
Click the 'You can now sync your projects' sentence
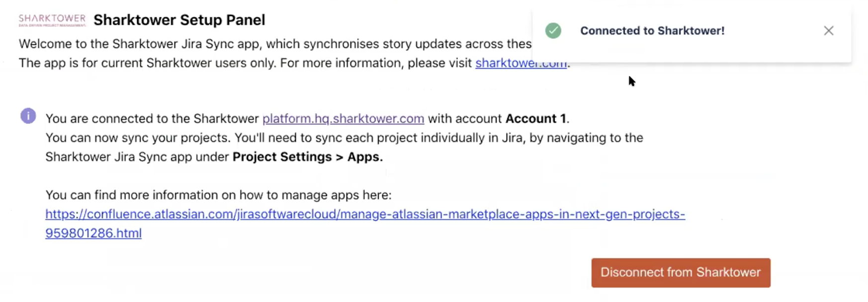tap(138, 138)
